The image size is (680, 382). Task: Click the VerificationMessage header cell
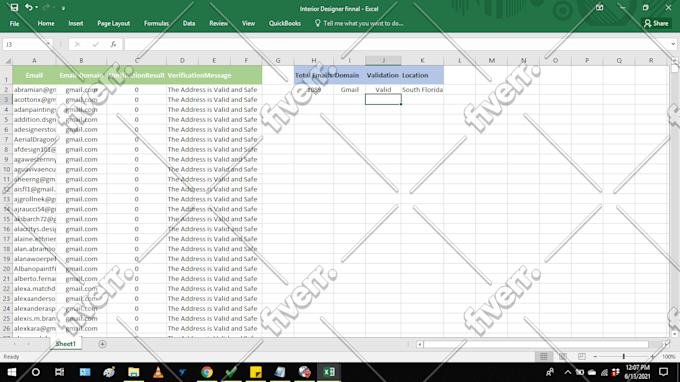click(214, 75)
